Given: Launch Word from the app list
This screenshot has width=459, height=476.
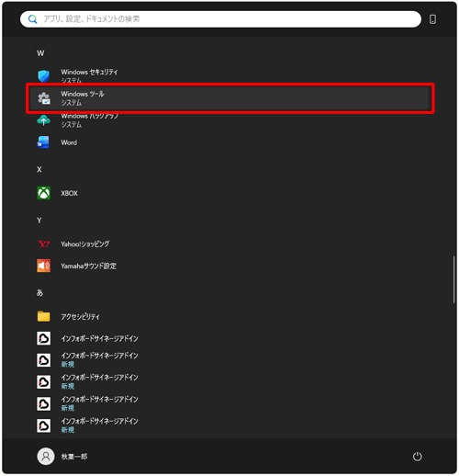Looking at the screenshot, I should click(229, 142).
